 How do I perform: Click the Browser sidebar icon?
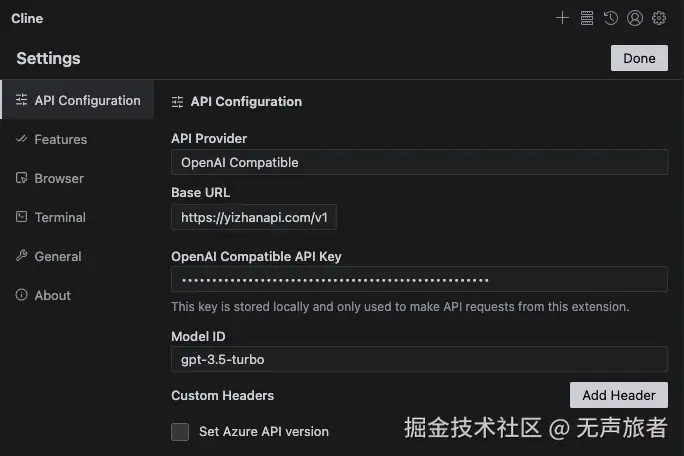pos(22,178)
